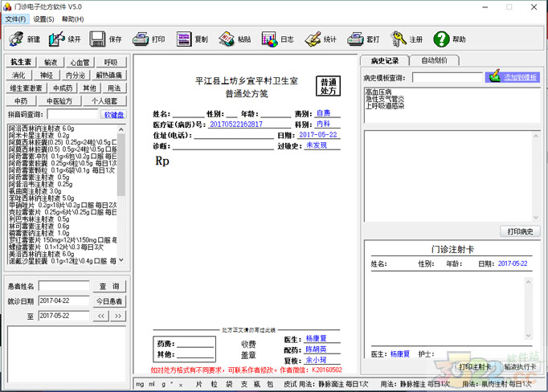Screen dimensions: 548x392
Task: Select 高血压病 in template list
Action: click(x=378, y=92)
